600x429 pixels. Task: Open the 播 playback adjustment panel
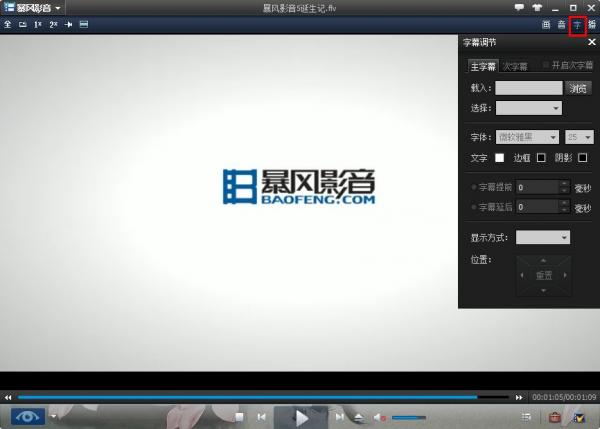point(592,25)
